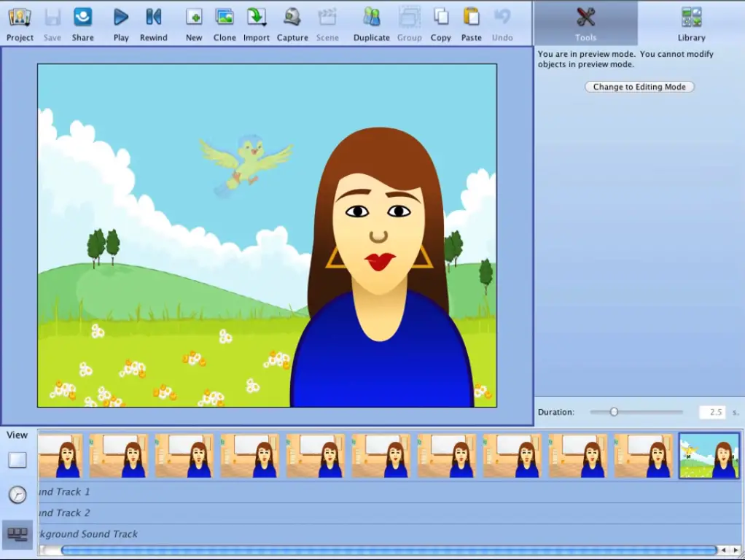745x560 pixels.
Task: Click Change to Editing Mode button
Action: [639, 87]
